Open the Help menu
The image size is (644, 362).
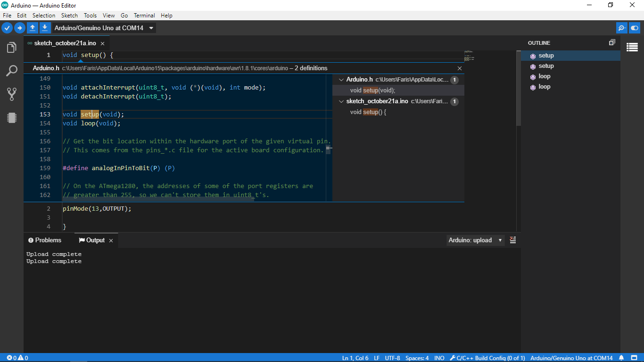(166, 16)
